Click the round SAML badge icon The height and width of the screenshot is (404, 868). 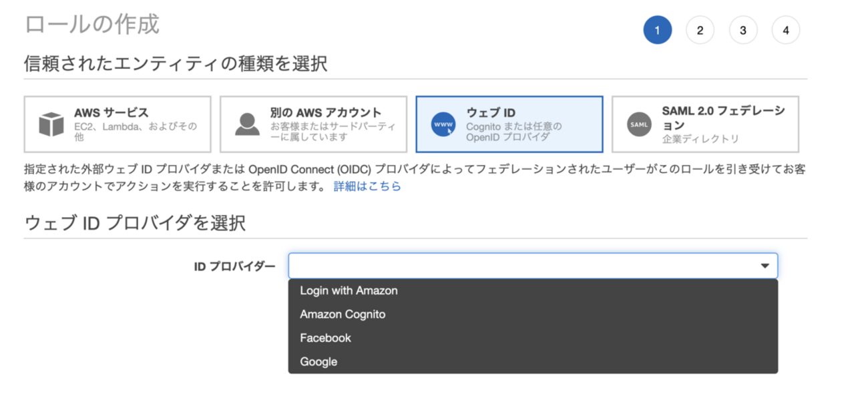pyautogui.click(x=639, y=124)
